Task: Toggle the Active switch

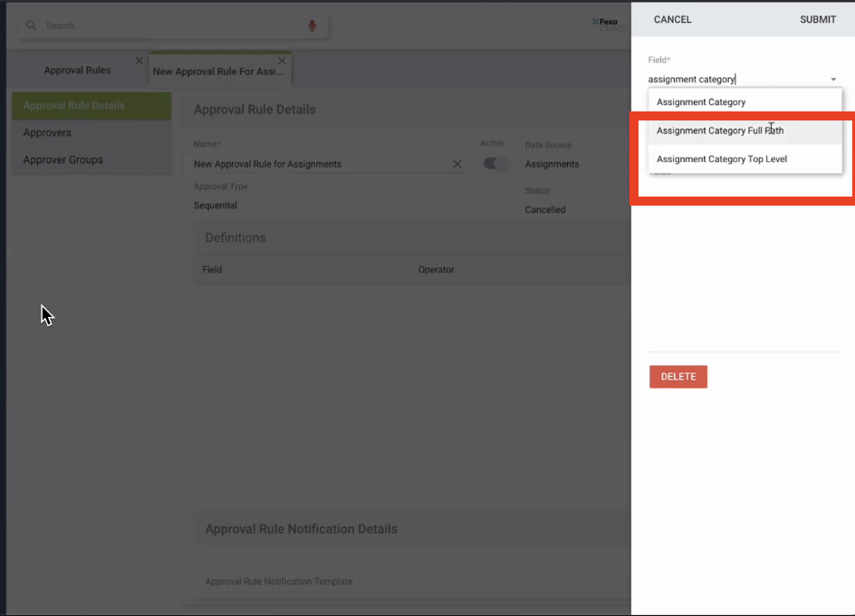Action: click(495, 164)
